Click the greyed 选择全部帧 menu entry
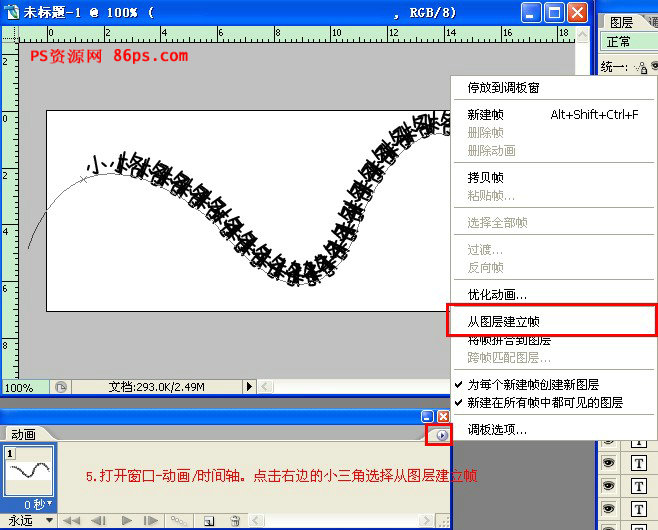The height and width of the screenshot is (530, 658). [554, 222]
